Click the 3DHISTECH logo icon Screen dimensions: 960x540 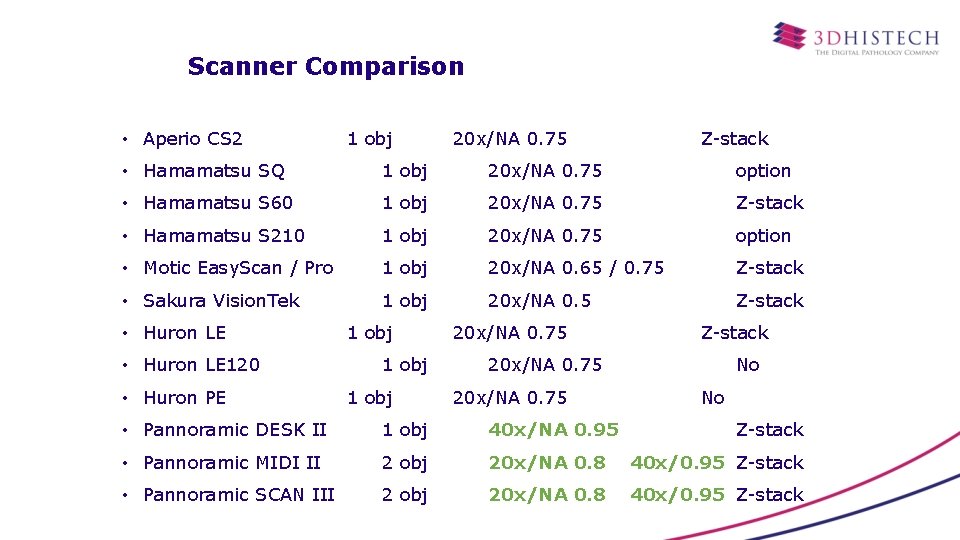tap(789, 36)
